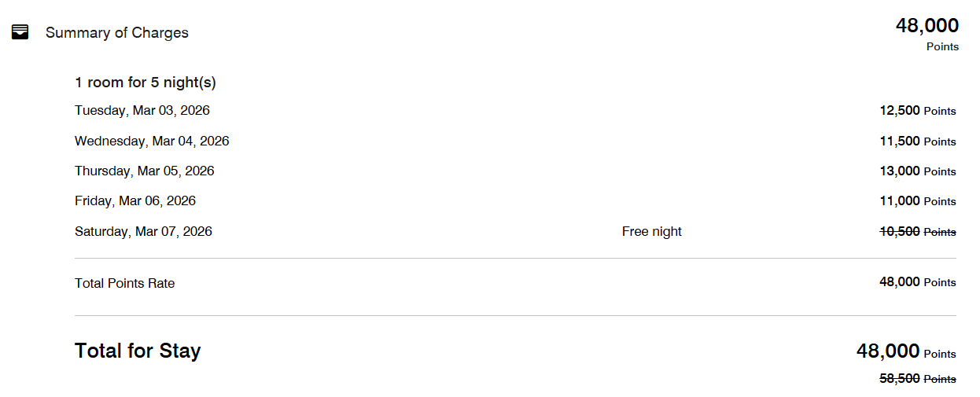This screenshot has width=980, height=397.
Task: Click the crossed-out 58,500 Points value
Action: 918,379
